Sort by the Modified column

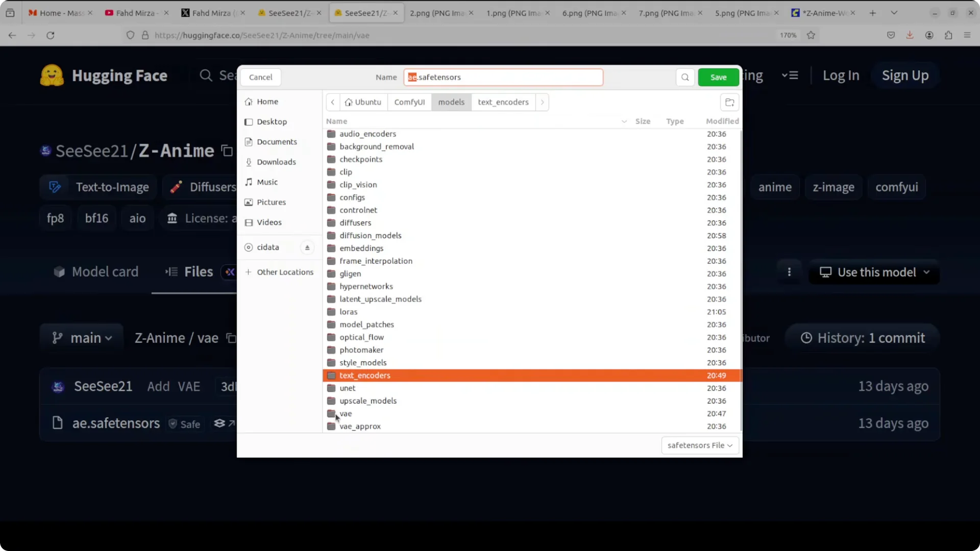point(722,121)
